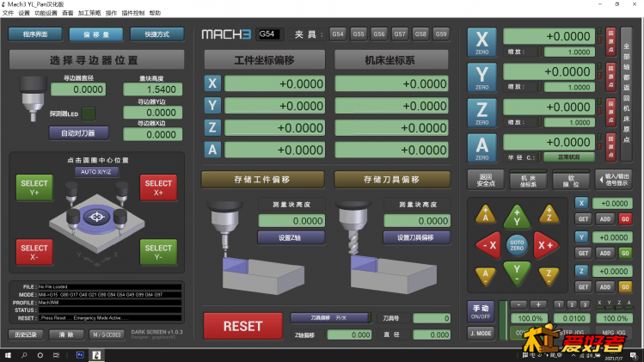Click the circle center crosshair on the fixture
The image size is (644, 362).
click(x=97, y=217)
